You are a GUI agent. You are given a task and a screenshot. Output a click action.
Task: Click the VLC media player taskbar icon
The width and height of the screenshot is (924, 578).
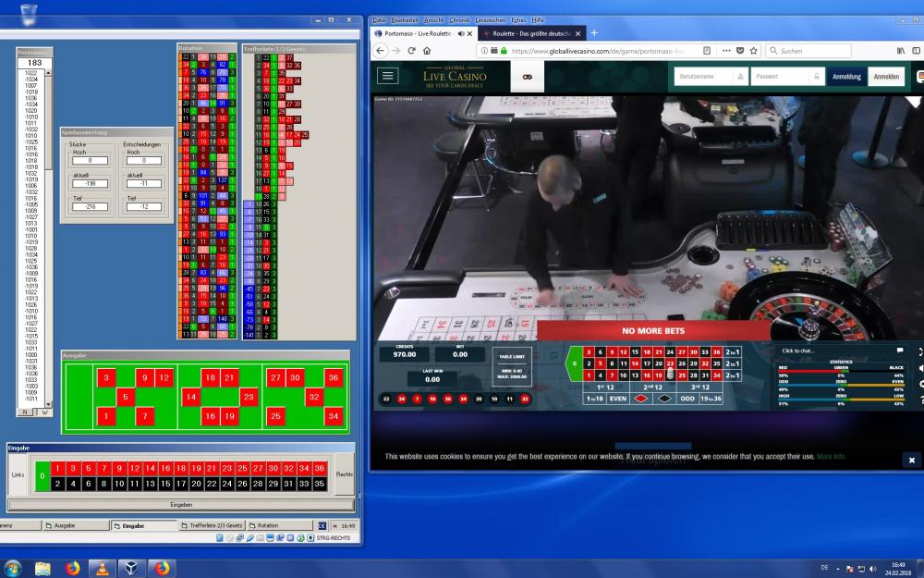pyautogui.click(x=102, y=568)
